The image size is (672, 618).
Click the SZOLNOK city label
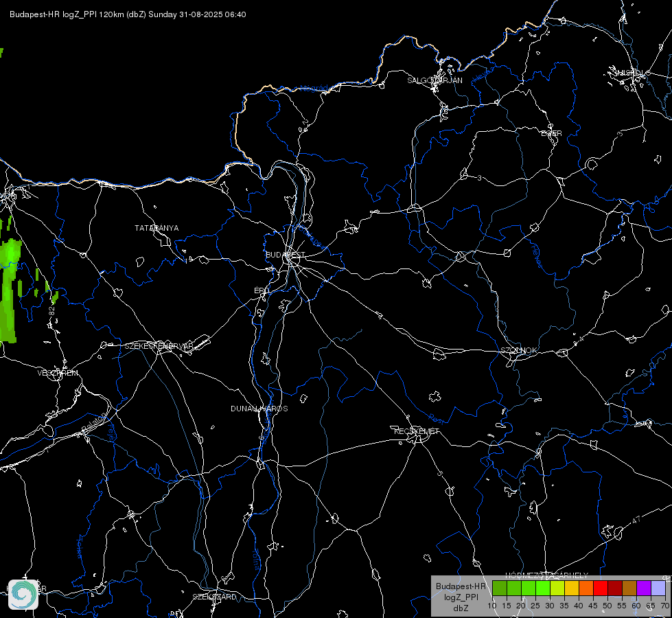(x=518, y=350)
